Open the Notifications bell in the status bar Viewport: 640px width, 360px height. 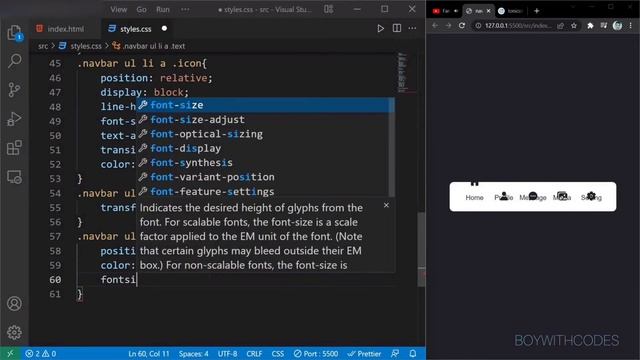pyautogui.click(x=413, y=353)
